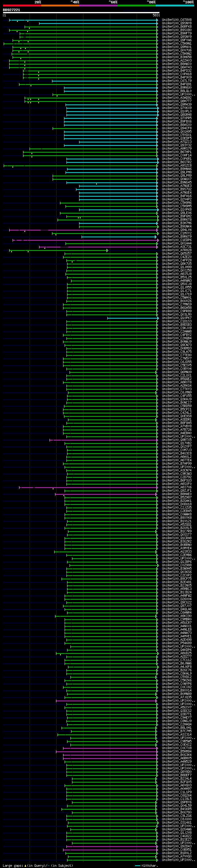This screenshot has height=868, width=197.
Task: Select hit label UniRef100_A1SM33
Action: point(177,551)
